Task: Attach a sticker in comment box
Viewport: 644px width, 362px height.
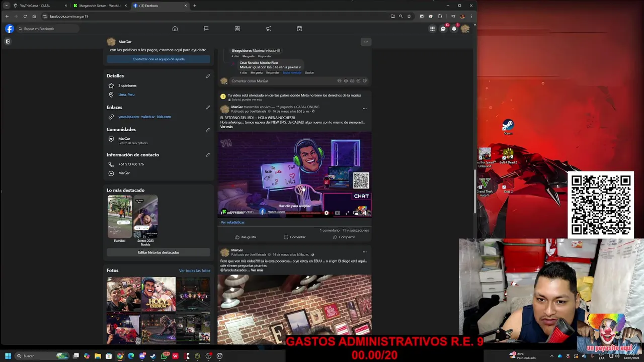Action: point(365,81)
